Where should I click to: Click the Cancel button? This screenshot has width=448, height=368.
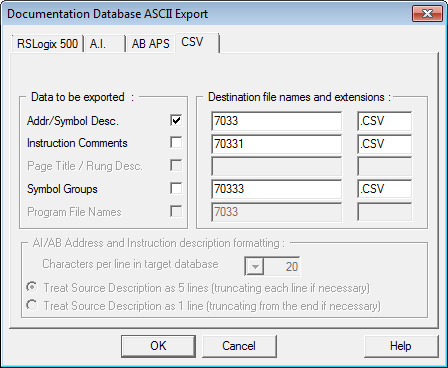point(239,346)
